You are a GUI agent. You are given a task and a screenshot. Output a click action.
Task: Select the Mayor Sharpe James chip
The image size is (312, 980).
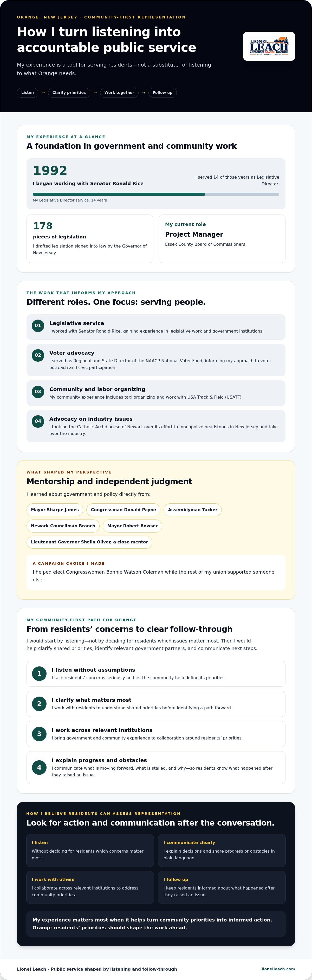[55, 510]
